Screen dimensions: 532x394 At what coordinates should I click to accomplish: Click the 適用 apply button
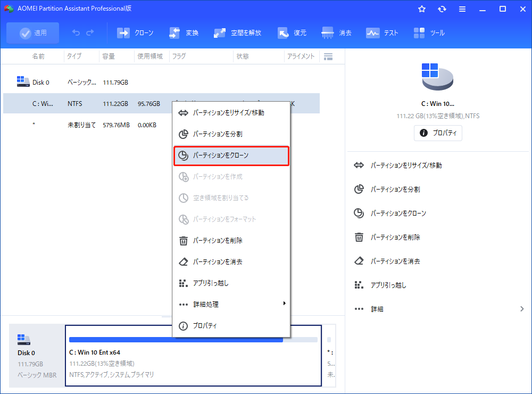[x=32, y=33]
